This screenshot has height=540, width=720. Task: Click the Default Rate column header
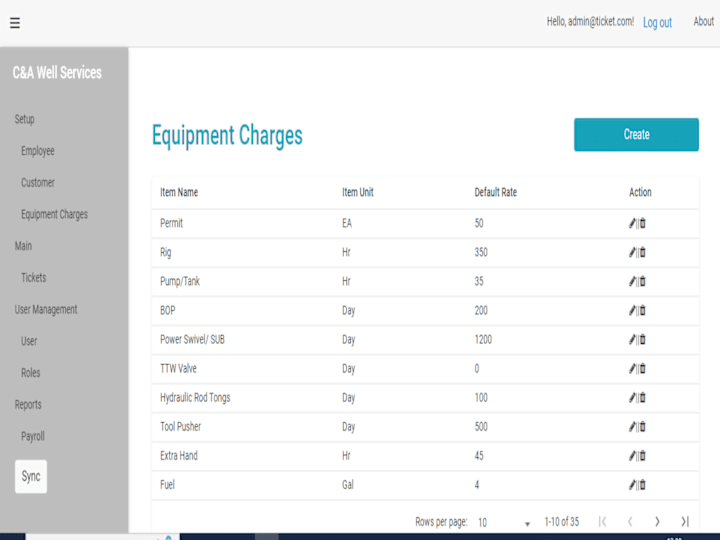[x=495, y=192]
